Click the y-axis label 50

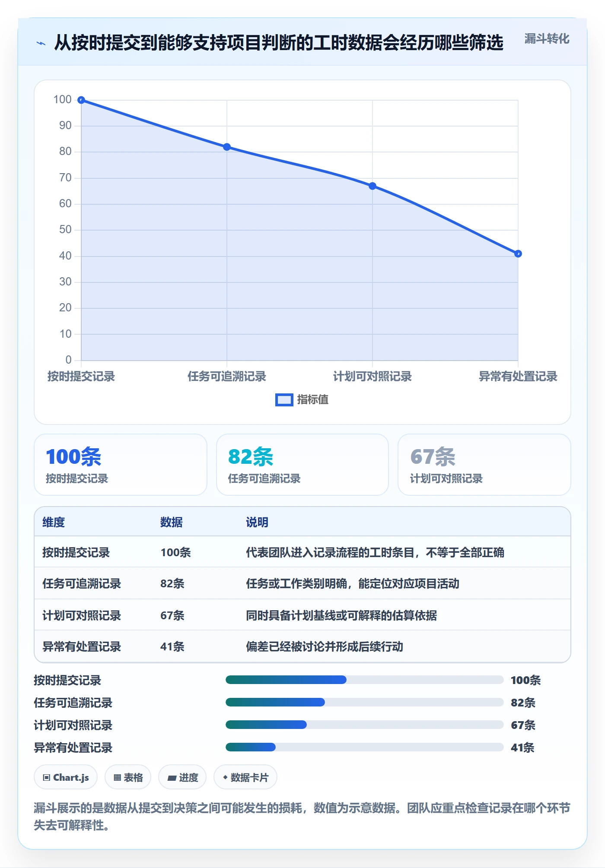point(65,230)
